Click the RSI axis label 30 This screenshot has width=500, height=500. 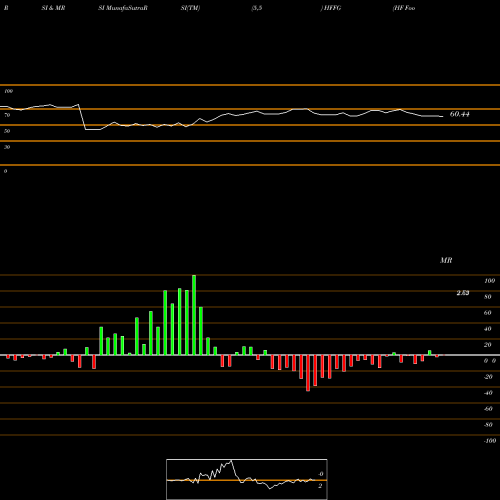coord(7,147)
